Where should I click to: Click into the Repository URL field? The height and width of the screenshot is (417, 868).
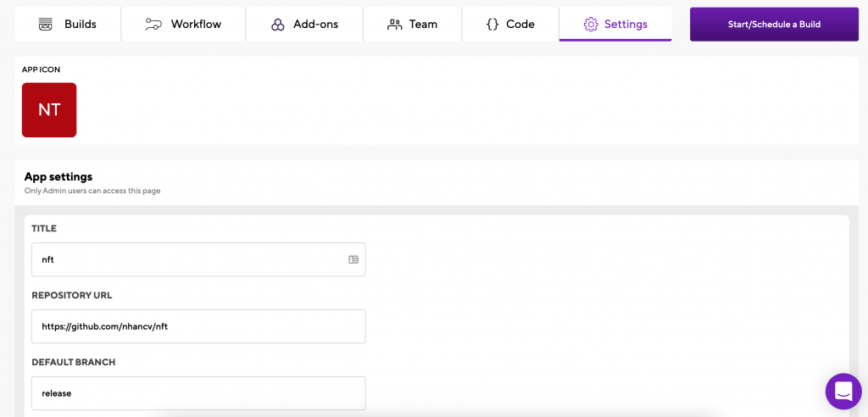(x=198, y=326)
